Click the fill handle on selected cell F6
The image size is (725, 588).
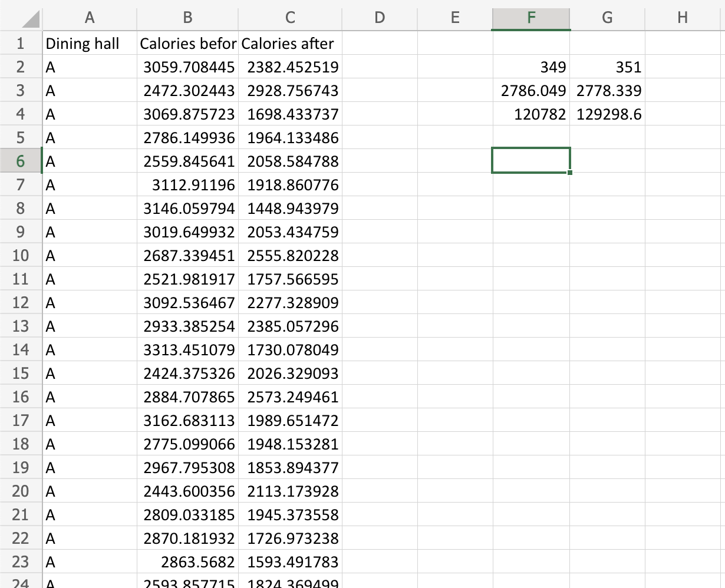pos(569,171)
